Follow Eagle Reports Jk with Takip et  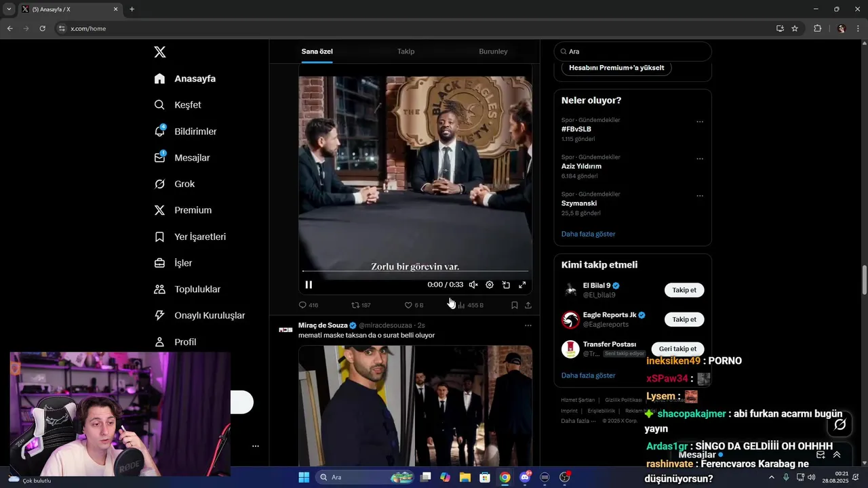[684, 319]
